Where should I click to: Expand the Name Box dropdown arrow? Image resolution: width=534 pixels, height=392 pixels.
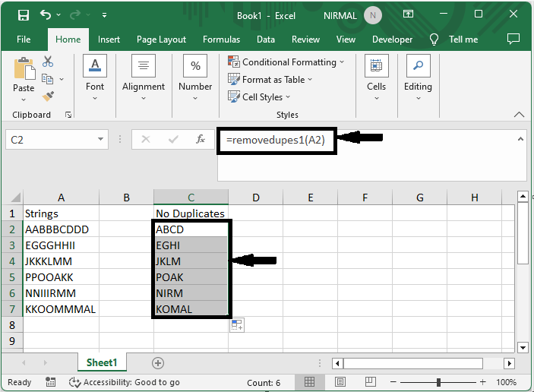[x=100, y=139]
